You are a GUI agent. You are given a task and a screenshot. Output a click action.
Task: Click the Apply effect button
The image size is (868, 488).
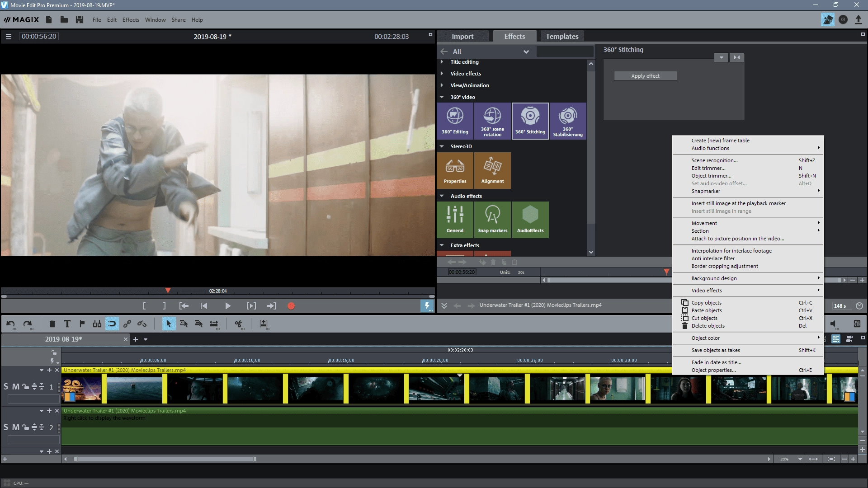[645, 76]
